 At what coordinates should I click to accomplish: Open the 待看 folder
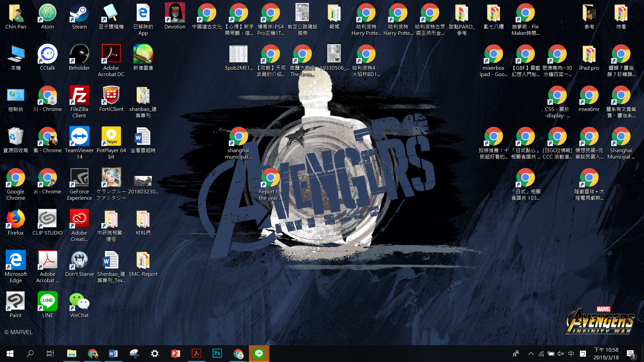tap(621, 17)
